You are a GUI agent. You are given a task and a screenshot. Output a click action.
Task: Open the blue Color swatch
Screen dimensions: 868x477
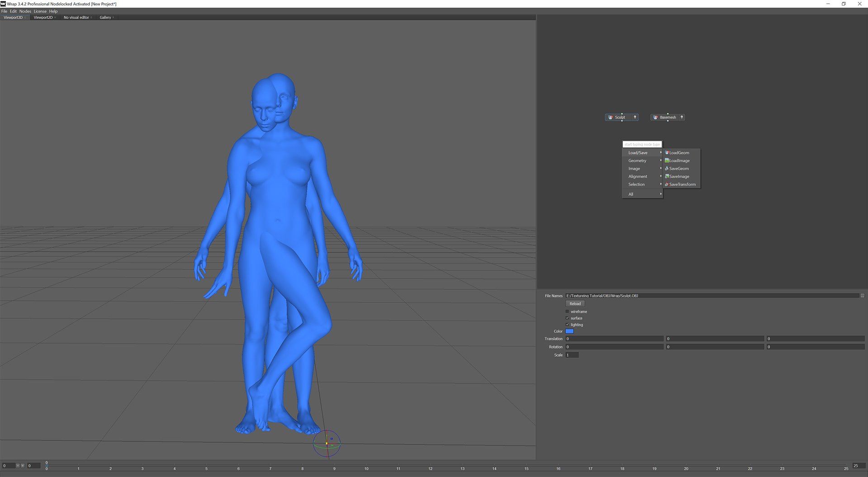pyautogui.click(x=569, y=331)
